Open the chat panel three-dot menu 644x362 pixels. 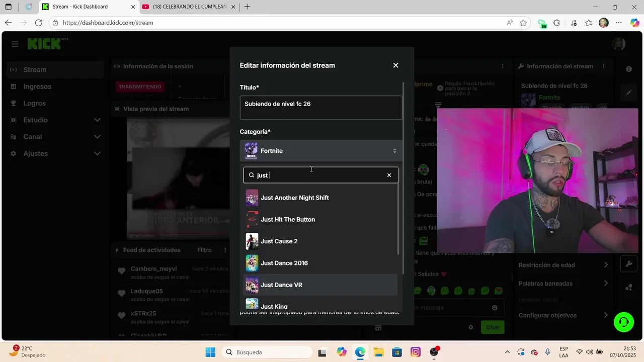(502, 66)
